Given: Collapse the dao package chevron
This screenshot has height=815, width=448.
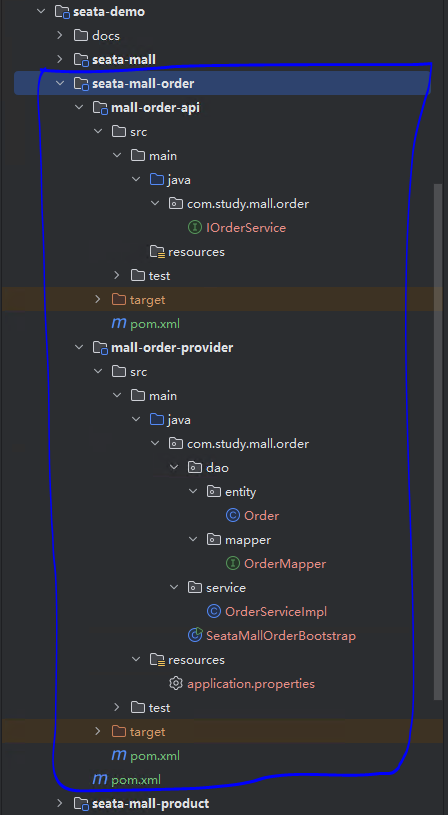Looking at the screenshot, I should (174, 467).
